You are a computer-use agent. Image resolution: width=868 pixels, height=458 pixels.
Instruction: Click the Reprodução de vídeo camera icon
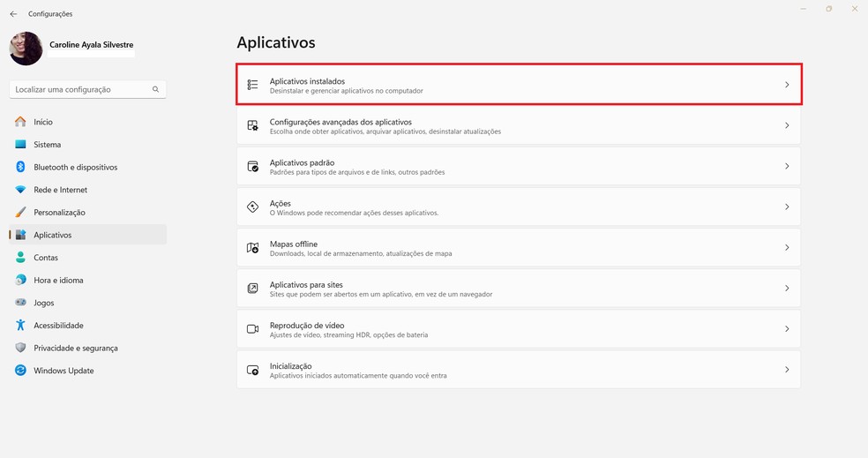pos(252,329)
